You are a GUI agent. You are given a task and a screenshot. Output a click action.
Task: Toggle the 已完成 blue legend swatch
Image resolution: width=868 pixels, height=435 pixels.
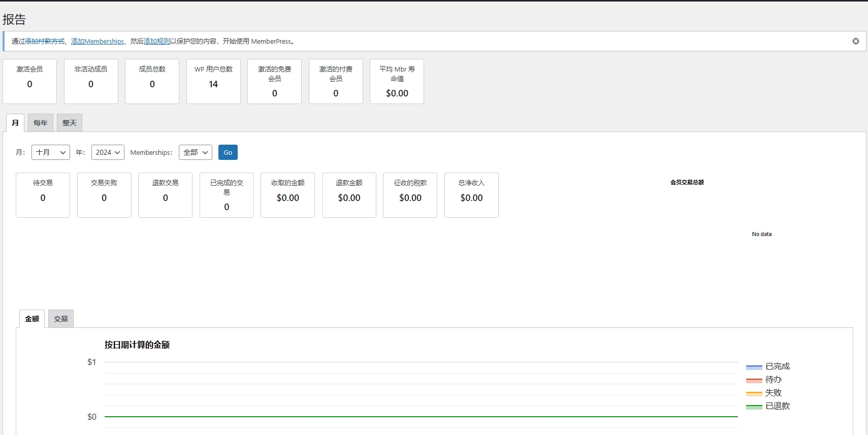pyautogui.click(x=754, y=367)
